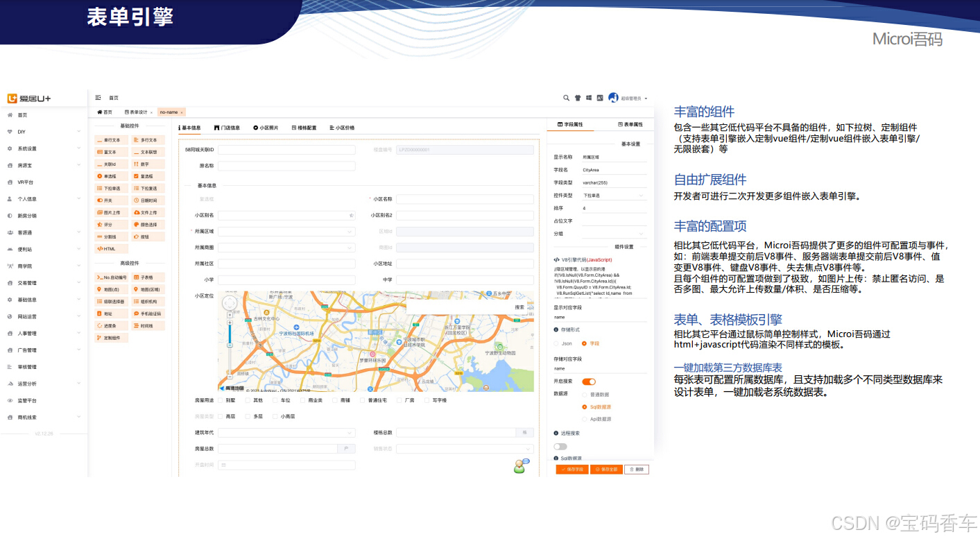980x541 pixels.
Task: Add the 多行文本 component
Action: (148, 139)
